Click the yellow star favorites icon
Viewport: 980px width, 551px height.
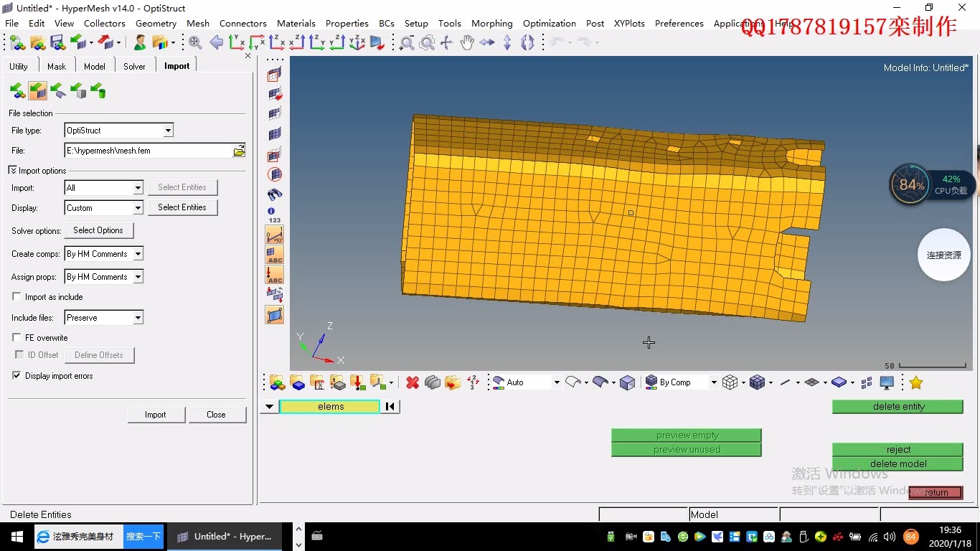(915, 383)
